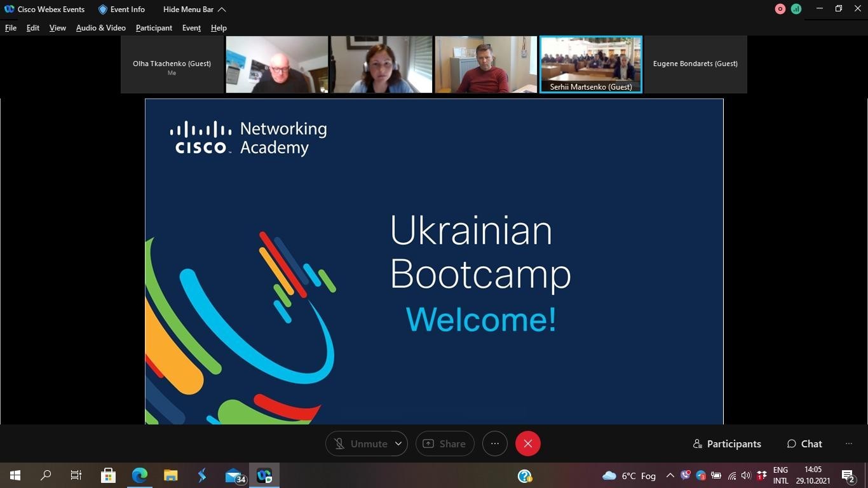Open the volume speaker icon

[746, 475]
